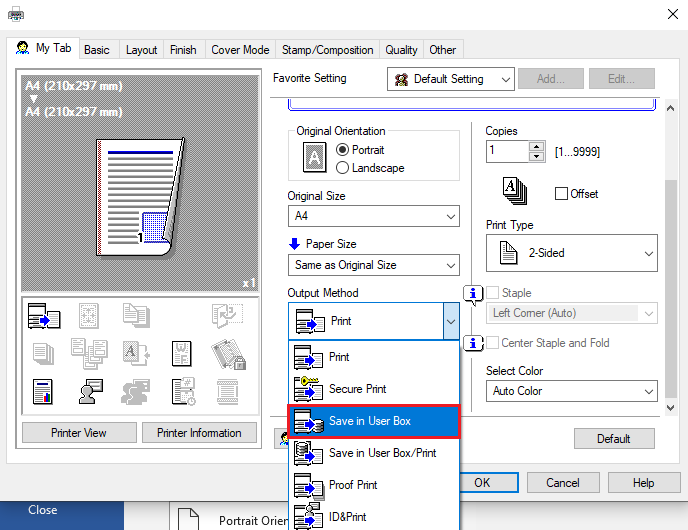688x530 pixels.
Task: Click the collated copies stack icon
Action: [x=515, y=191]
